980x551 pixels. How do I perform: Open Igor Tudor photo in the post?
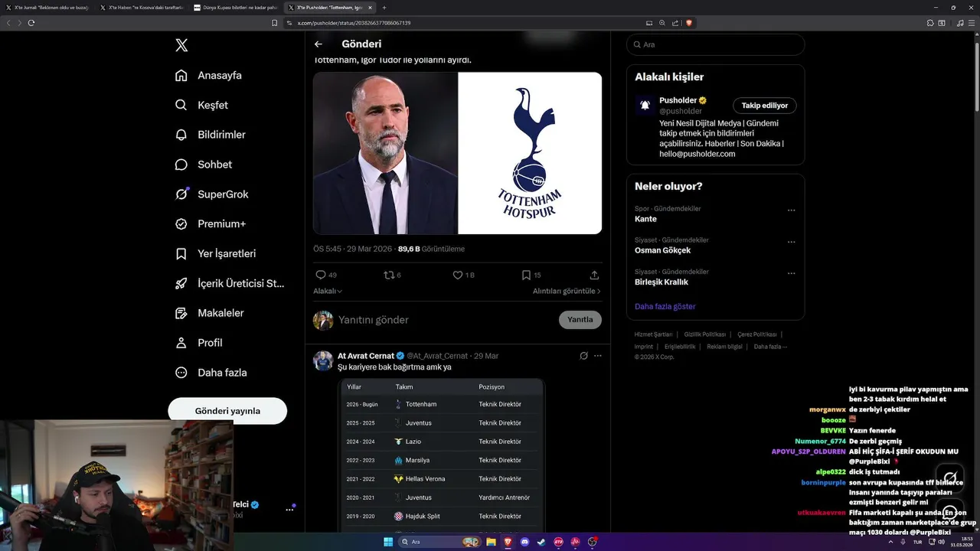[x=385, y=153]
